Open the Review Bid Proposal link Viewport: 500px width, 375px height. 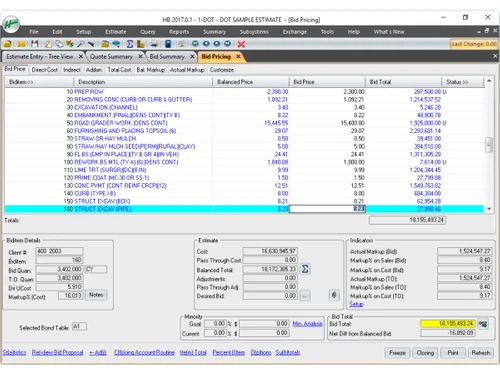(x=57, y=353)
